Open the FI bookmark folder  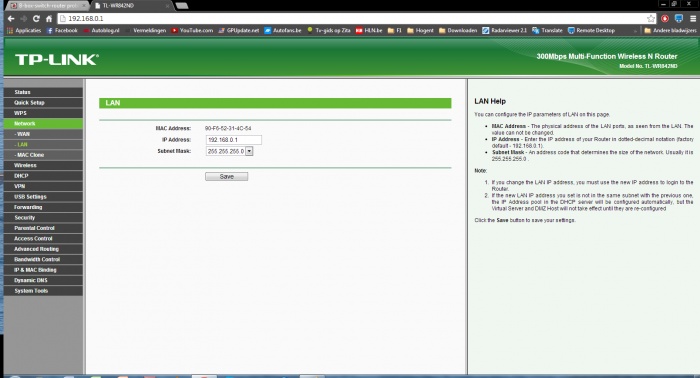pyautogui.click(x=395, y=30)
